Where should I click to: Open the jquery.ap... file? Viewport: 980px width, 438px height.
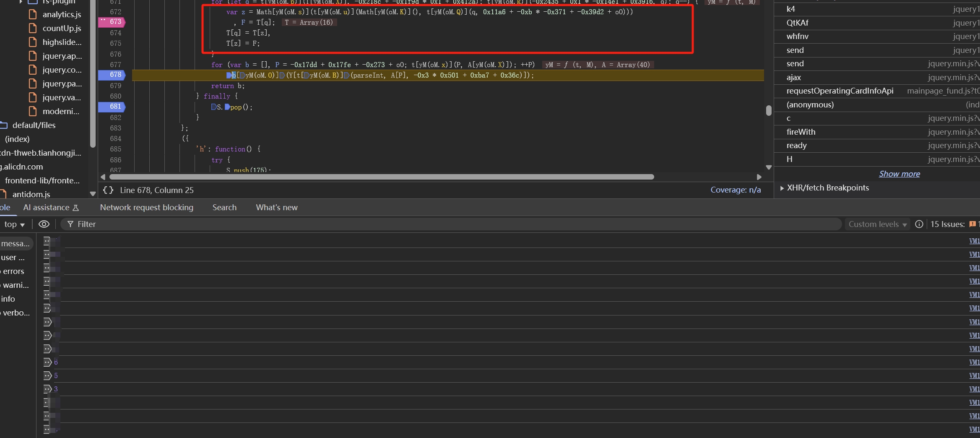click(62, 56)
